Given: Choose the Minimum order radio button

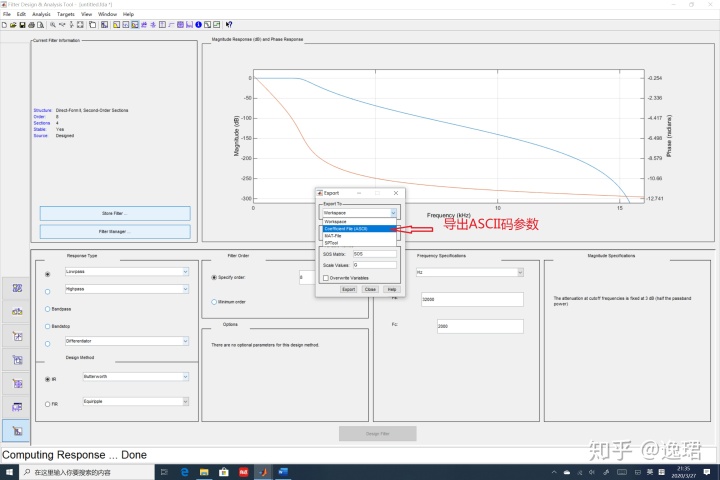Looking at the screenshot, I should [214, 302].
